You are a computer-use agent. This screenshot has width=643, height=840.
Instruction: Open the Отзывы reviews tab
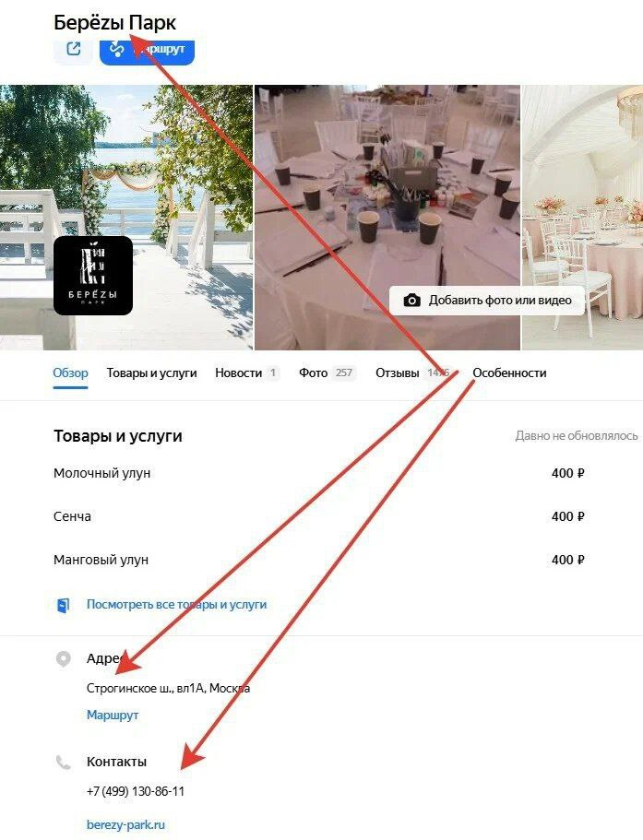[x=412, y=373]
